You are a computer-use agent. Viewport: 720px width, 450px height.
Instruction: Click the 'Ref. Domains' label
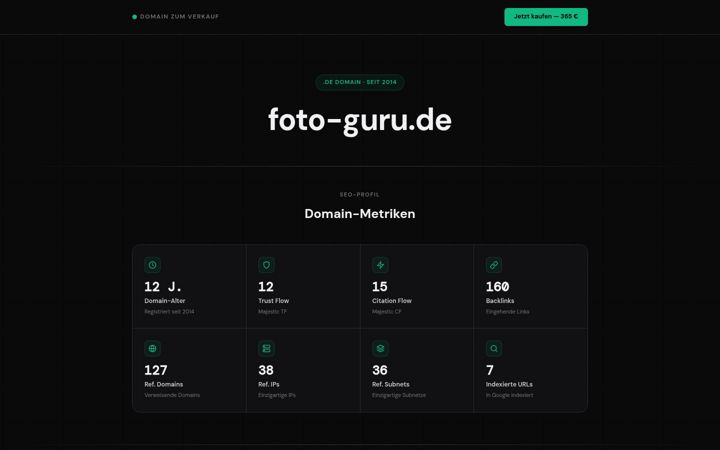(x=163, y=384)
